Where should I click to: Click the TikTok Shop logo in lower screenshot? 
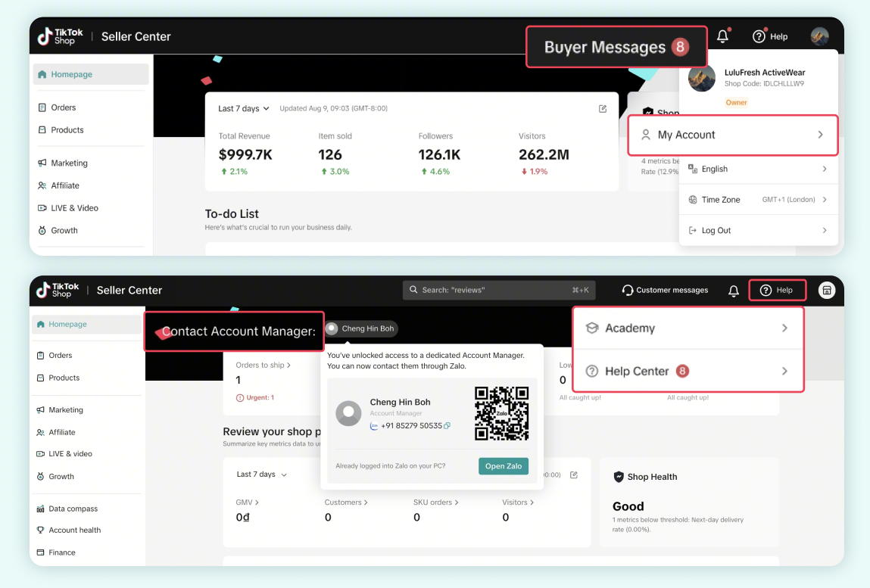pos(58,290)
